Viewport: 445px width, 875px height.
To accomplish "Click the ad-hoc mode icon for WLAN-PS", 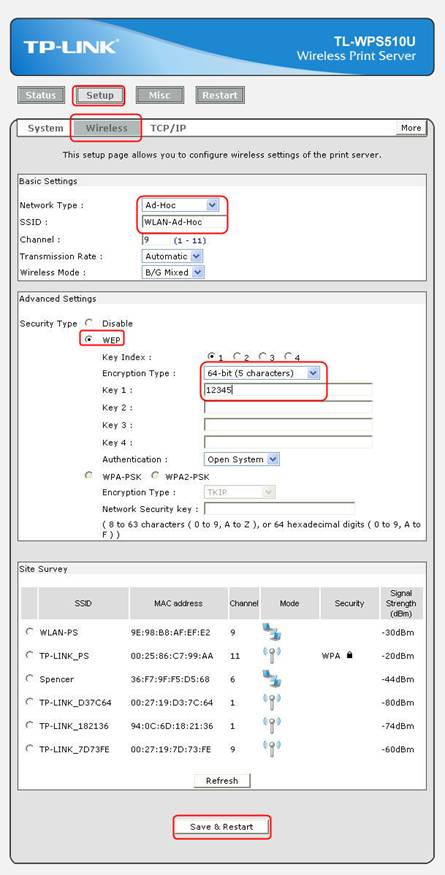I will [x=271, y=633].
